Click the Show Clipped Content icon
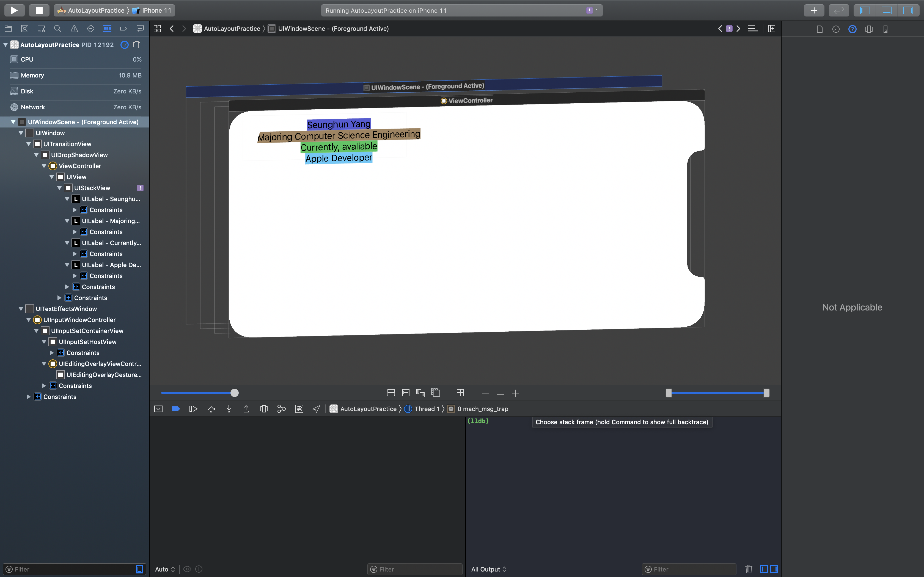This screenshot has width=924, height=577. 391,393
